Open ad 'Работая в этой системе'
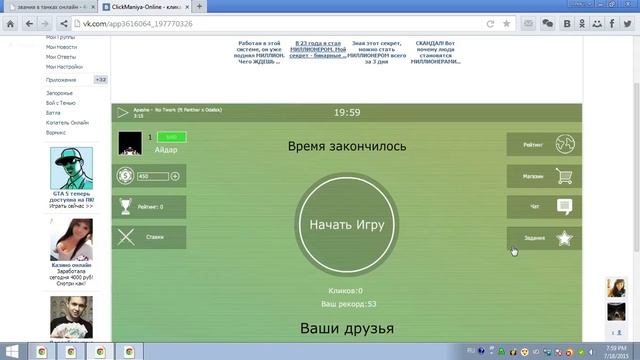Image resolution: width=640 pixels, height=360 pixels. coord(259,52)
